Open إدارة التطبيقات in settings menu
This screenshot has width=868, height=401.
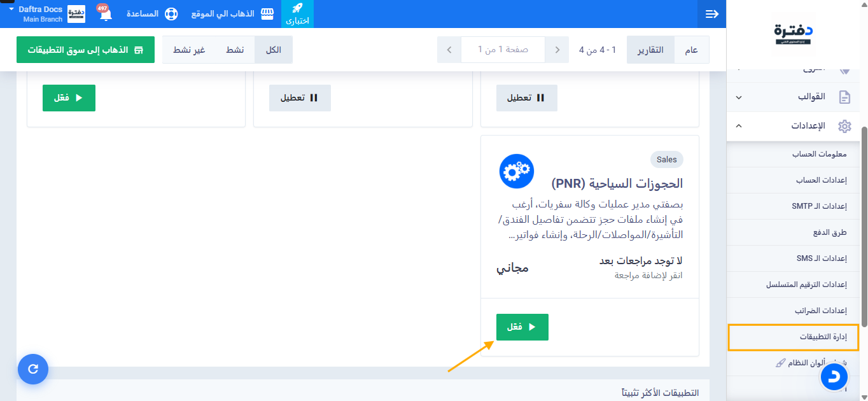click(794, 337)
